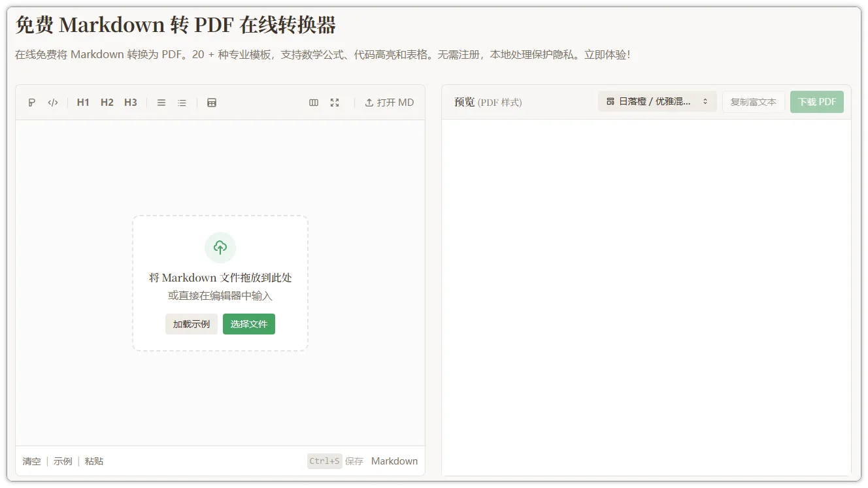The height and width of the screenshot is (488, 868).
Task: Apply H3 heading formatting
Action: [x=130, y=102]
